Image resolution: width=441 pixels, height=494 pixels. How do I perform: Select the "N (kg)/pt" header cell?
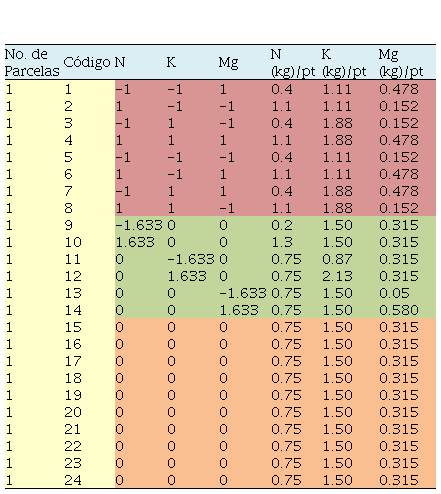click(293, 62)
